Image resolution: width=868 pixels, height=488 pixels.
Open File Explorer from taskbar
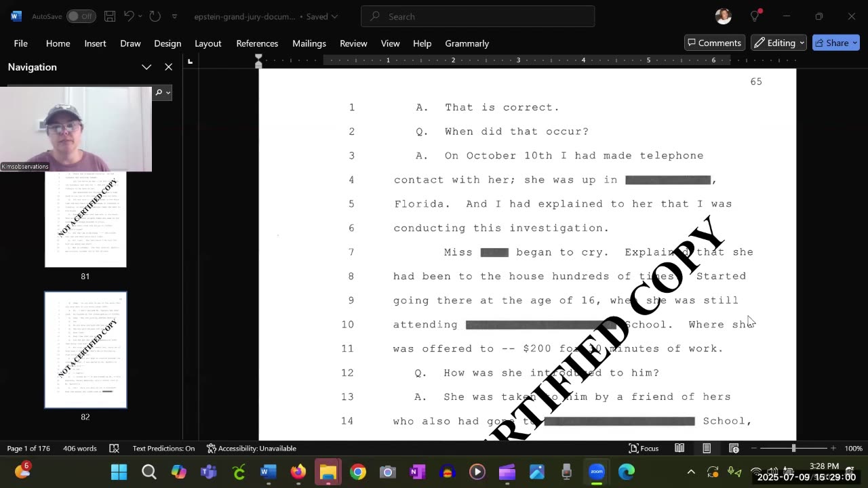(328, 472)
